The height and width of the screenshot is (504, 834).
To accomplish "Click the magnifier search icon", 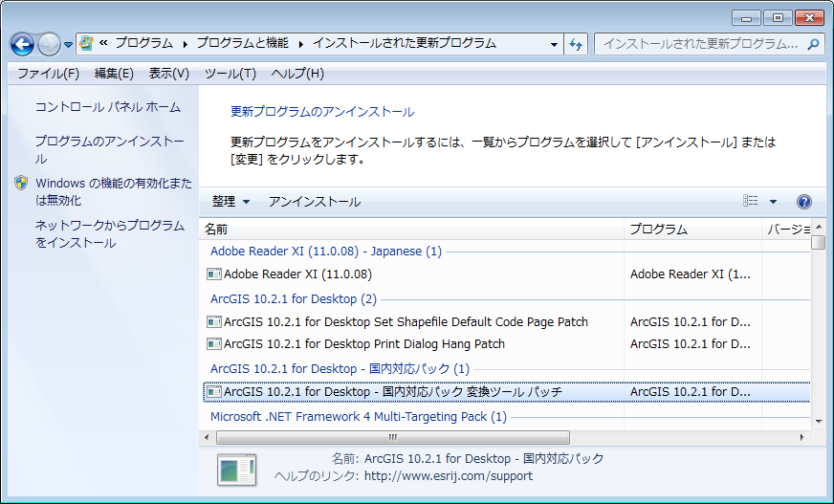I will click(x=813, y=44).
